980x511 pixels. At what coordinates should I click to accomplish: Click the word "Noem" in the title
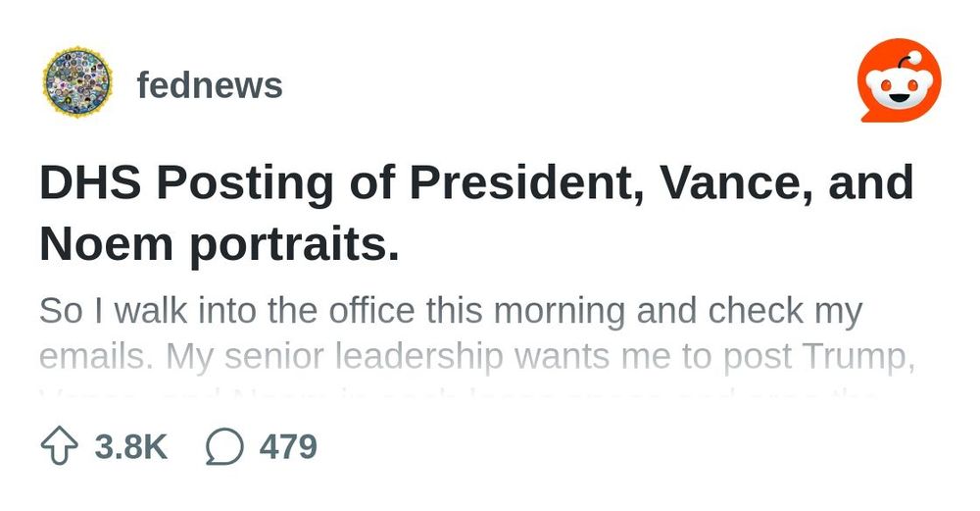106,244
